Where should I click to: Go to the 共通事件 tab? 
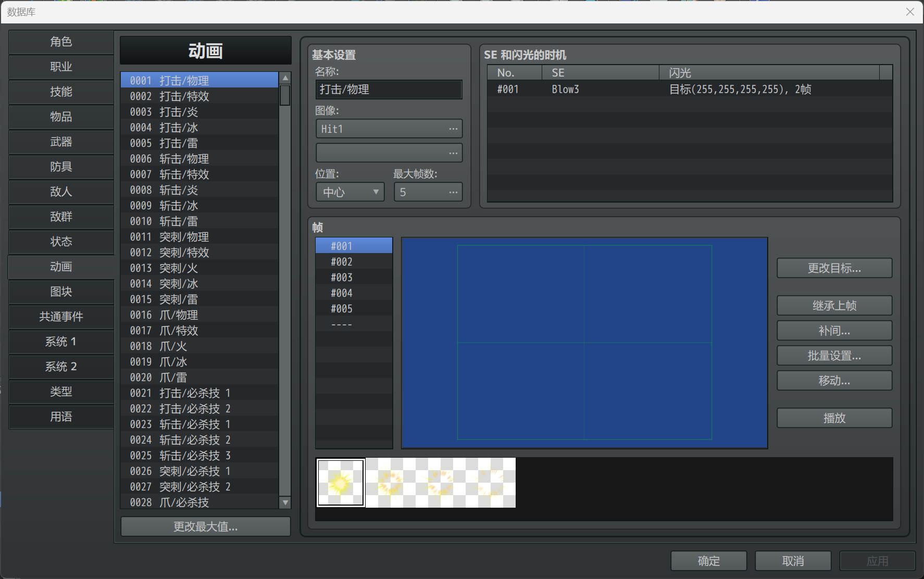tap(61, 317)
